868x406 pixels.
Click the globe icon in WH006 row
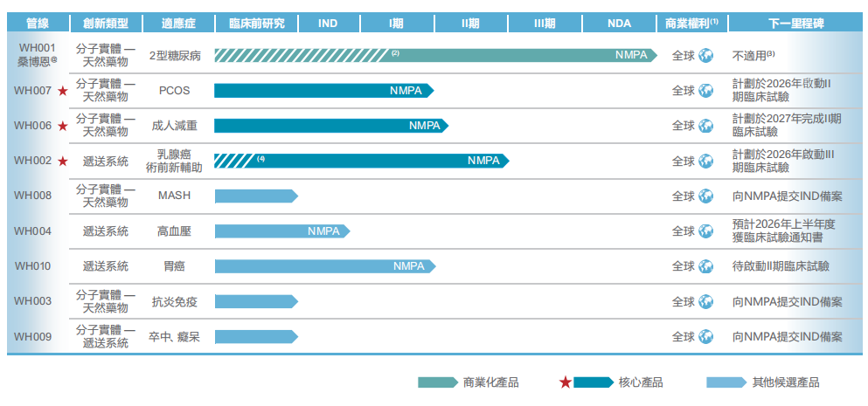tap(705, 126)
